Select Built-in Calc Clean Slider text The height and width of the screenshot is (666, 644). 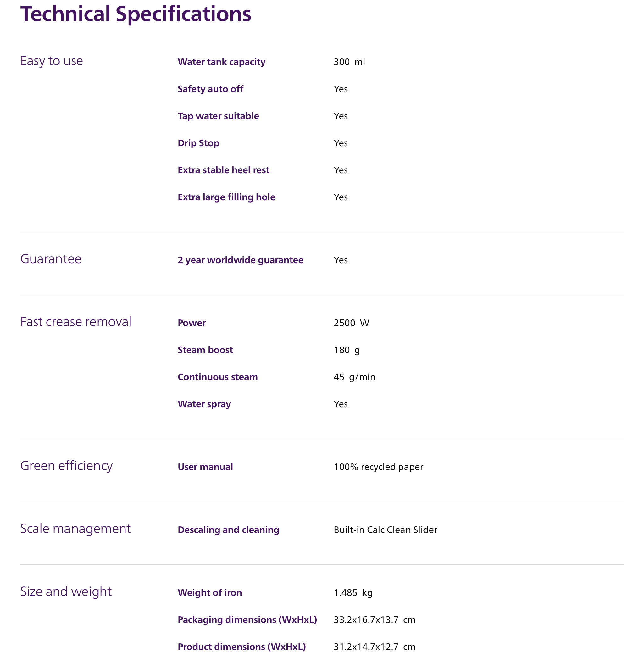point(386,530)
